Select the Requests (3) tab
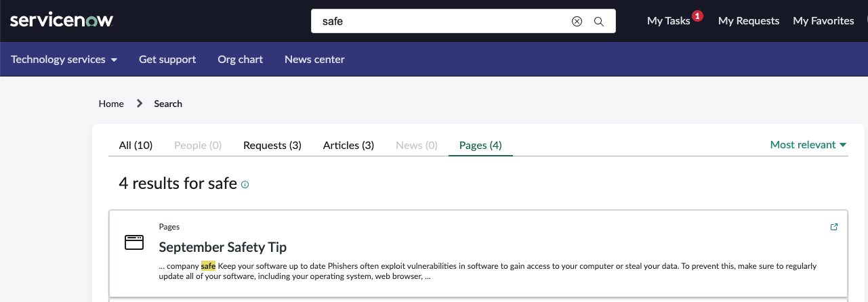The height and width of the screenshot is (302, 868). pyautogui.click(x=272, y=145)
